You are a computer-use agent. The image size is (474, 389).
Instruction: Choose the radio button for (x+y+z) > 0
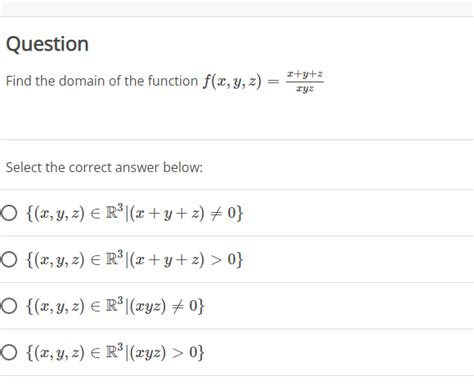point(9,259)
